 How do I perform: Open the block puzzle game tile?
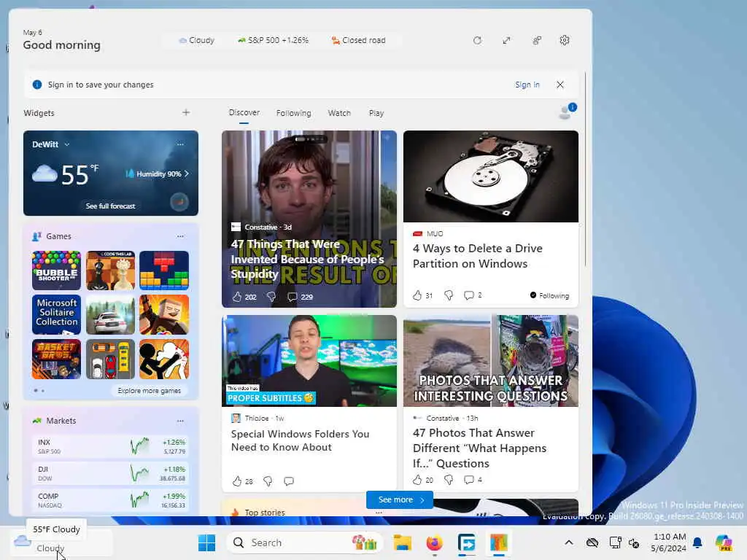point(164,271)
